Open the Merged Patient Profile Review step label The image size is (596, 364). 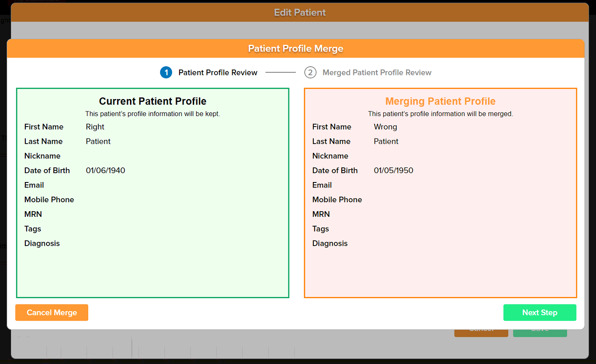coord(377,73)
